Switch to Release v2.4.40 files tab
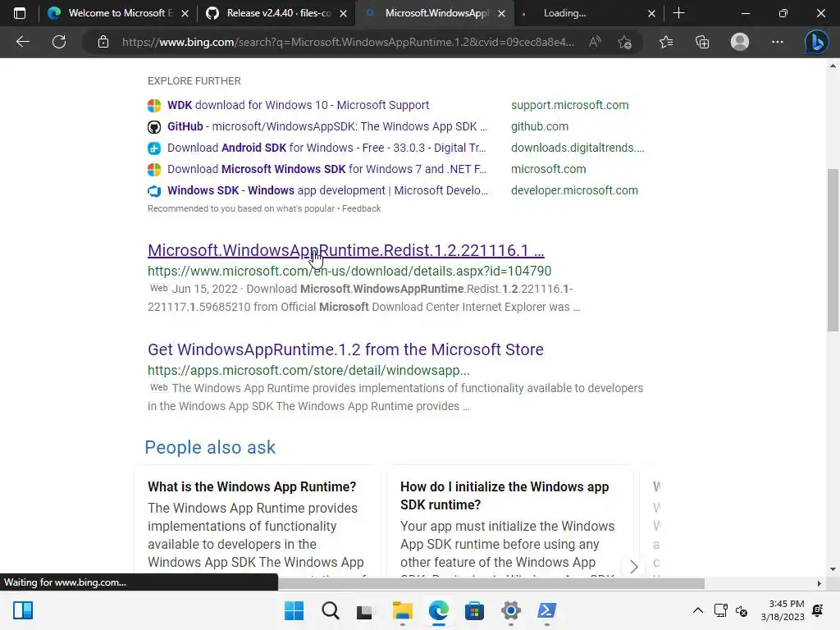 tap(277, 13)
